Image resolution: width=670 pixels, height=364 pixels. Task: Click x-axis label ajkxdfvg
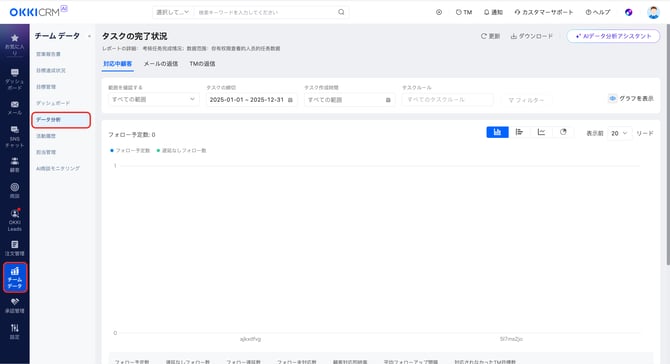(x=250, y=339)
